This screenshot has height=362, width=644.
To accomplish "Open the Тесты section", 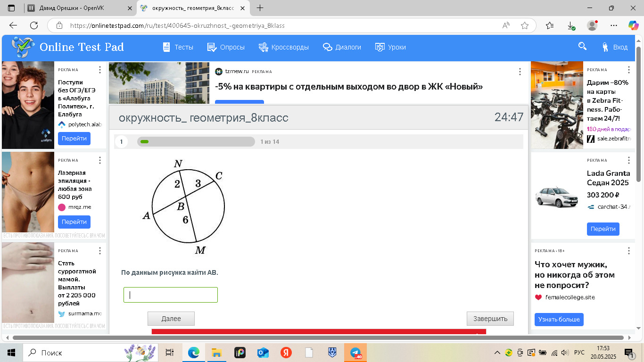I will point(178,47).
